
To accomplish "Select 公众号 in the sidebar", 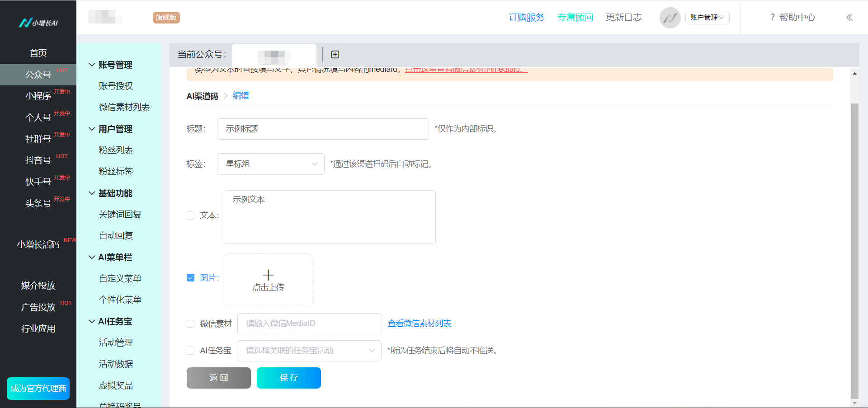I will pos(38,75).
